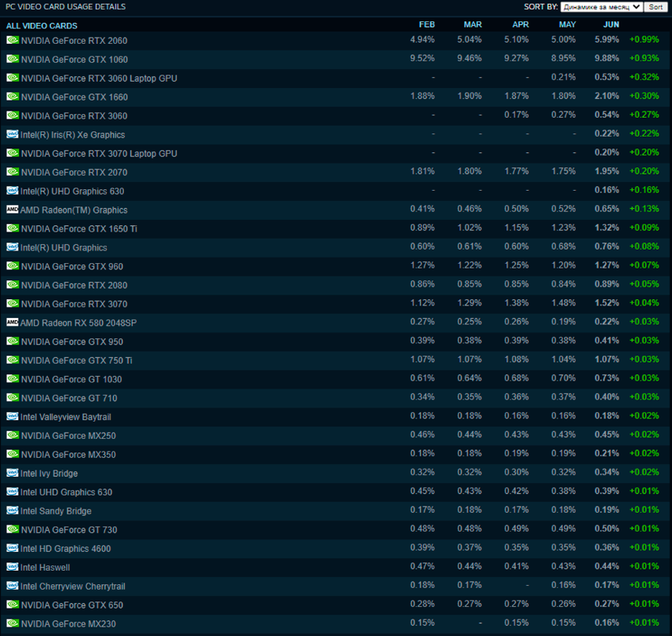Click NVIDIA logo beside GeForce RTX 2060
This screenshot has height=636, width=672.
[13, 40]
